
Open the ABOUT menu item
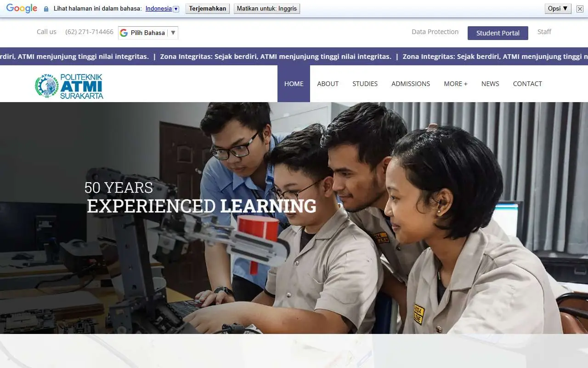tap(328, 84)
